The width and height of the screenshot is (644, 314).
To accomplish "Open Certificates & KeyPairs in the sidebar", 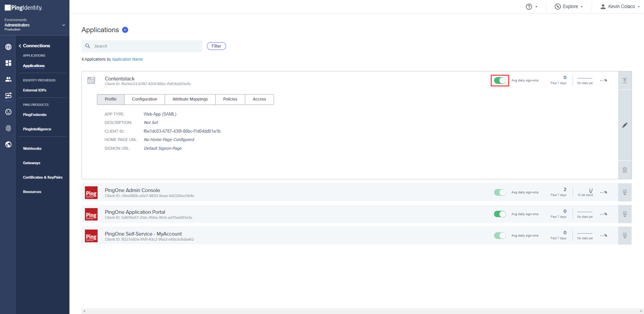I will (43, 177).
